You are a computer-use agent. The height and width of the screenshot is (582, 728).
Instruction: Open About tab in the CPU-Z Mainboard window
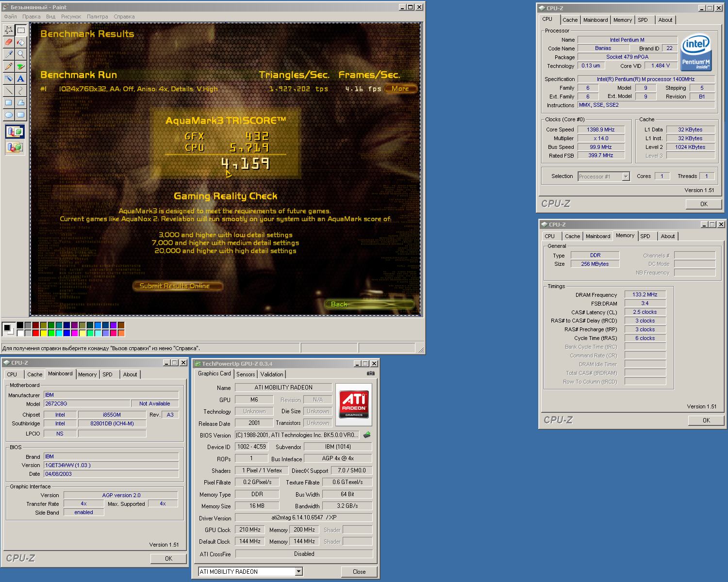click(x=130, y=374)
